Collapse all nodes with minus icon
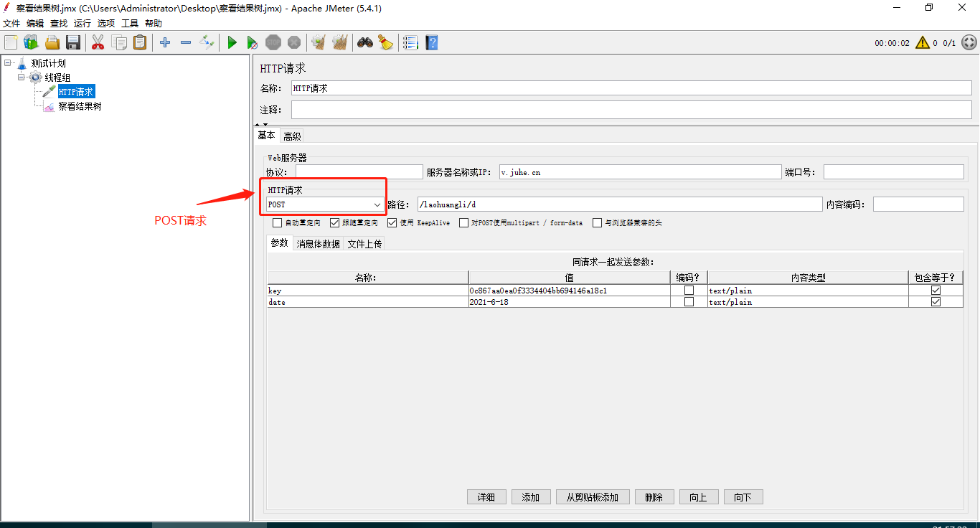Image resolution: width=980 pixels, height=528 pixels. 186,42
